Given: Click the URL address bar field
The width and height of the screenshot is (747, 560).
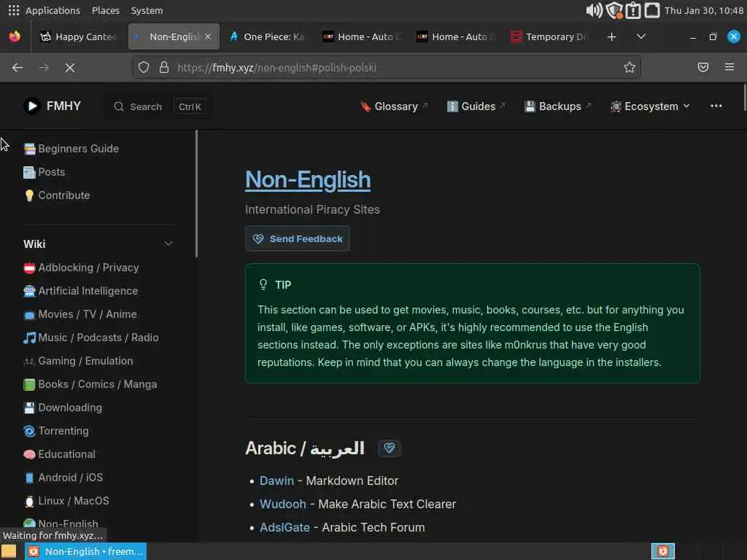Looking at the screenshot, I should click(x=387, y=68).
